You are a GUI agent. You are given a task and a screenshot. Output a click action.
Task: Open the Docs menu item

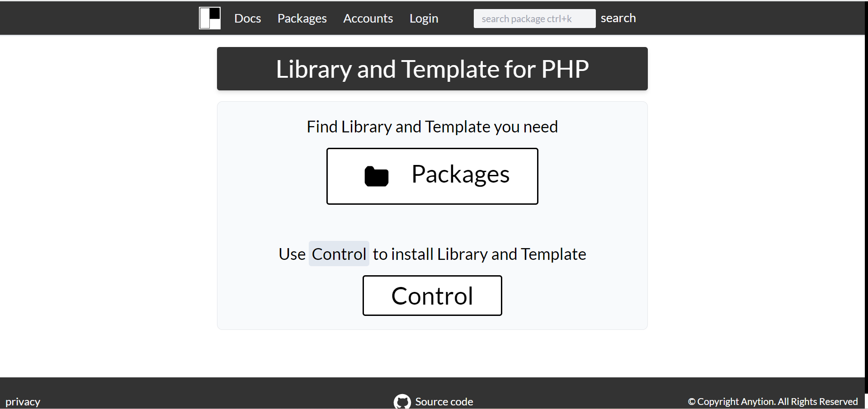click(247, 19)
